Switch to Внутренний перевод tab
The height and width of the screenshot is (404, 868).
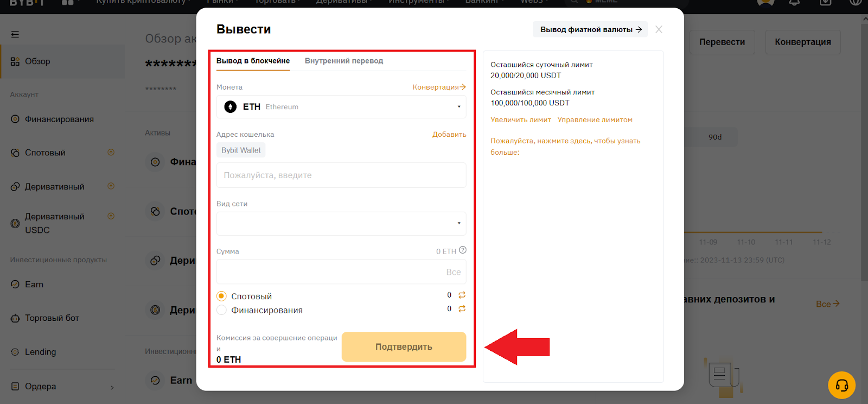[x=344, y=61]
